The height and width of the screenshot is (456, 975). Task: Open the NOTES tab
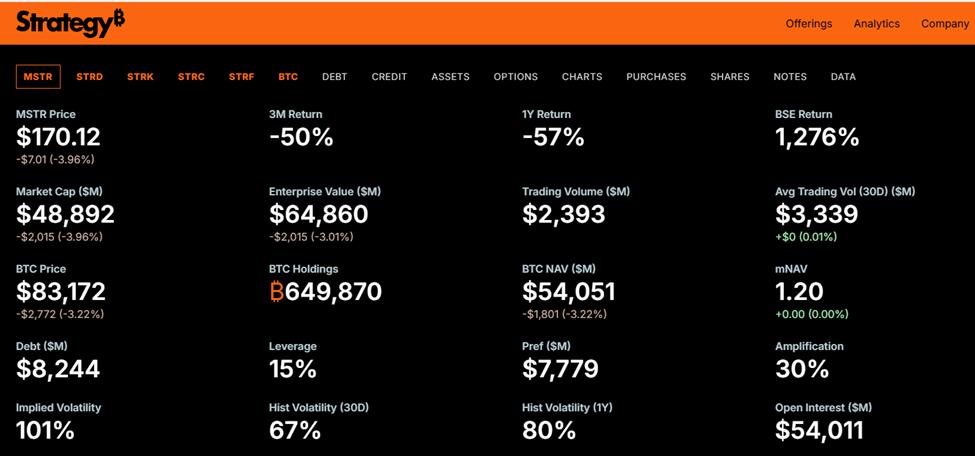(790, 77)
